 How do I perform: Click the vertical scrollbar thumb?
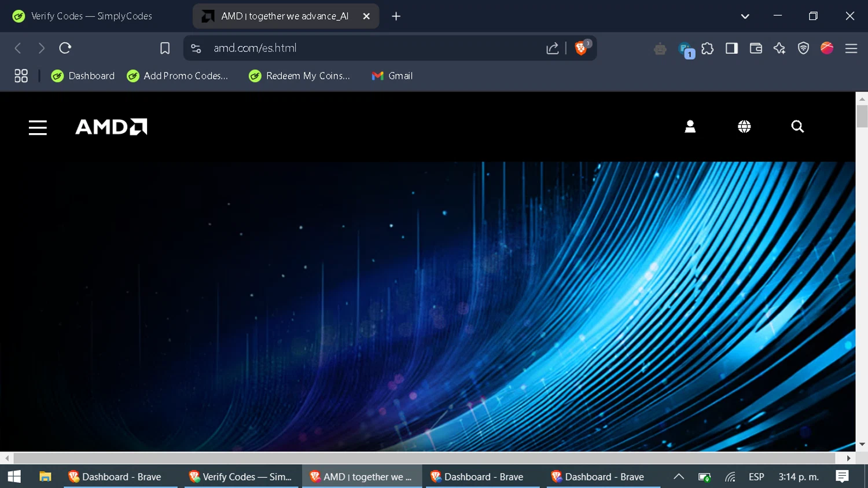(862, 116)
